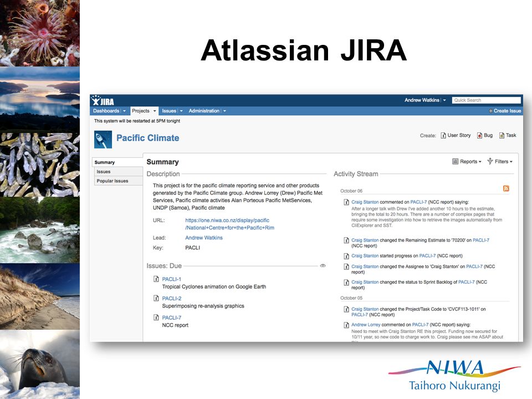Image resolution: width=532 pixels, height=399 pixels.
Task: Click the Create Issue button
Action: pos(505,111)
